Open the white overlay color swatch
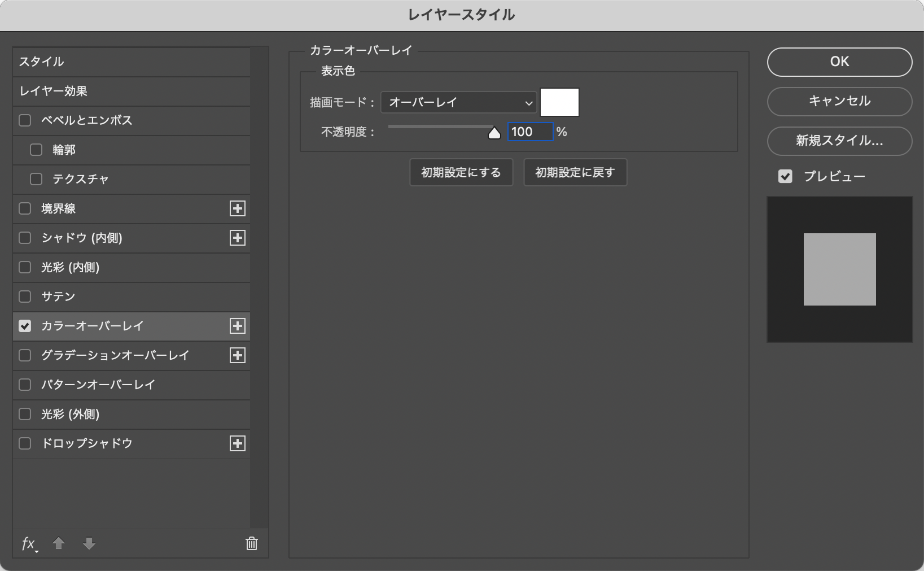This screenshot has width=924, height=571. (x=559, y=102)
